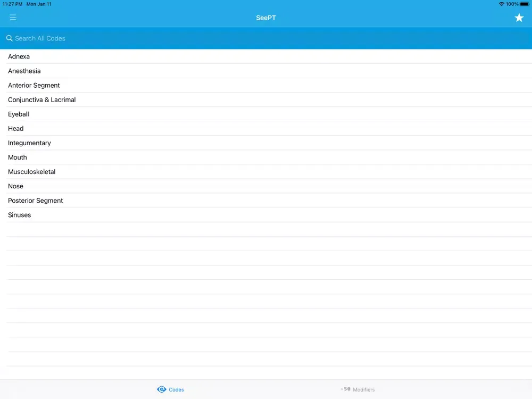This screenshot has width=532, height=399.
Task: Choose the Musculoskeletal category
Action: [x=266, y=172]
